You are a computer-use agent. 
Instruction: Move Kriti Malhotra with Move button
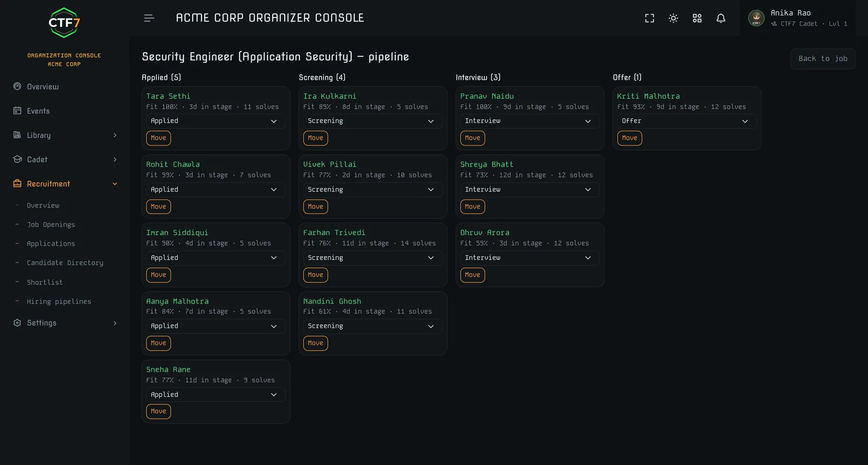[630, 138]
